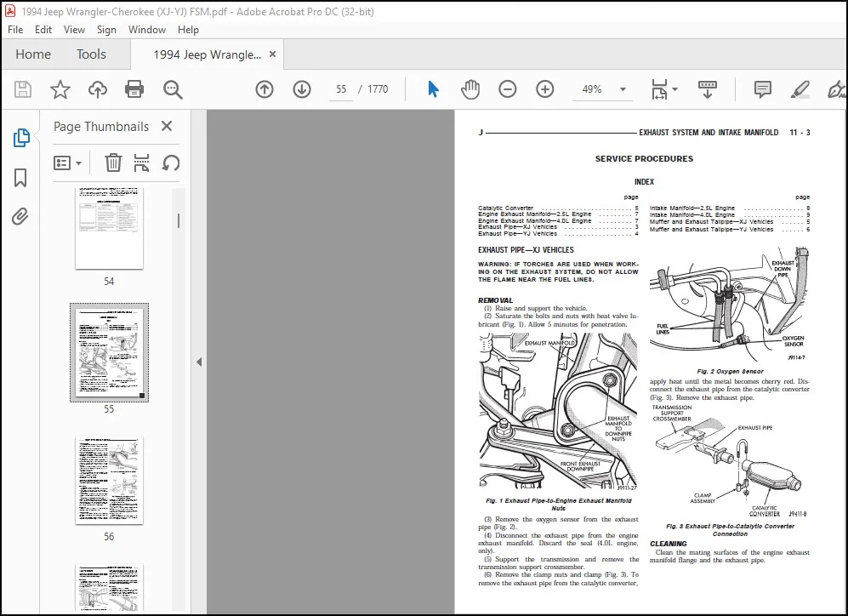
Task: Go to previous page with up arrow
Action: (265, 89)
